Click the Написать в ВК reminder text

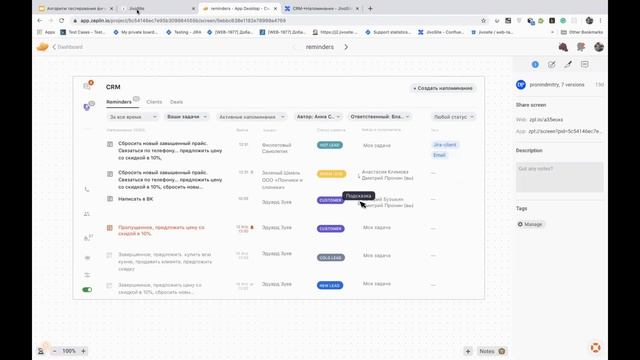click(x=136, y=199)
